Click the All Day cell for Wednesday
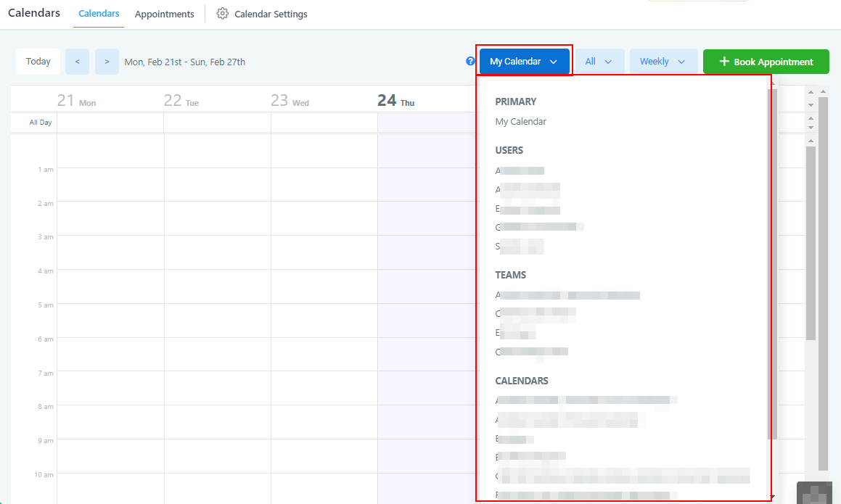 tap(324, 123)
